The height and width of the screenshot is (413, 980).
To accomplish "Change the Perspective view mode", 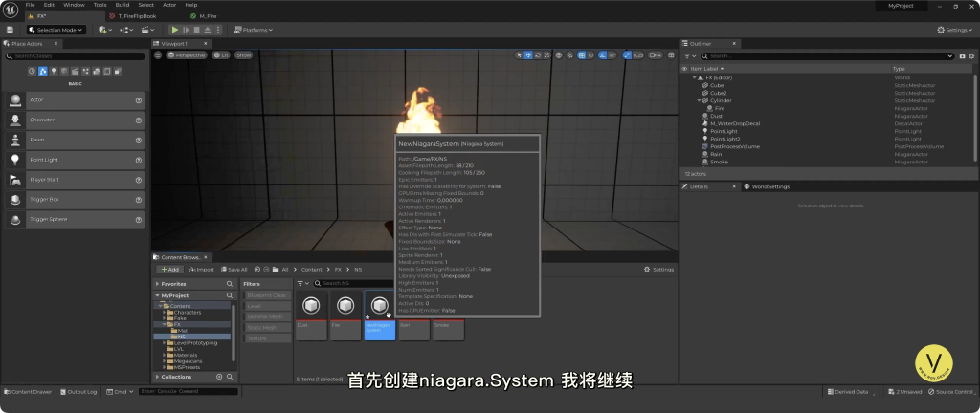I will 187,54.
